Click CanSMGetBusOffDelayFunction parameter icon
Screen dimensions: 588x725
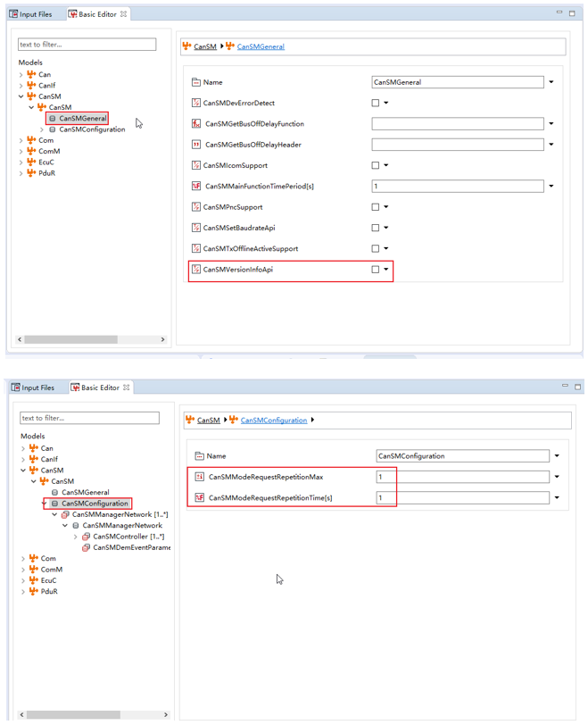[x=196, y=123]
